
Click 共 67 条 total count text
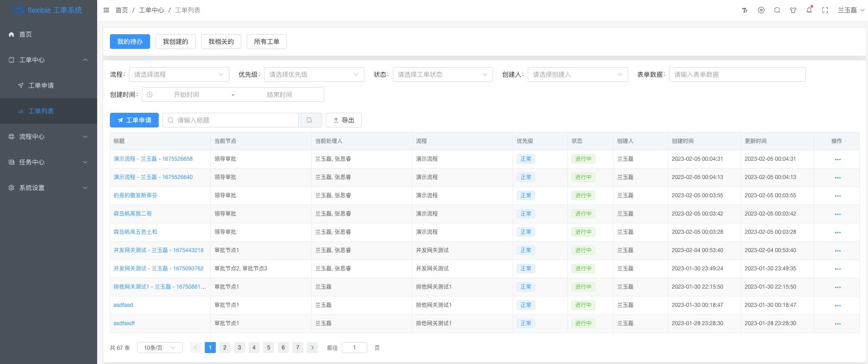tap(120, 348)
